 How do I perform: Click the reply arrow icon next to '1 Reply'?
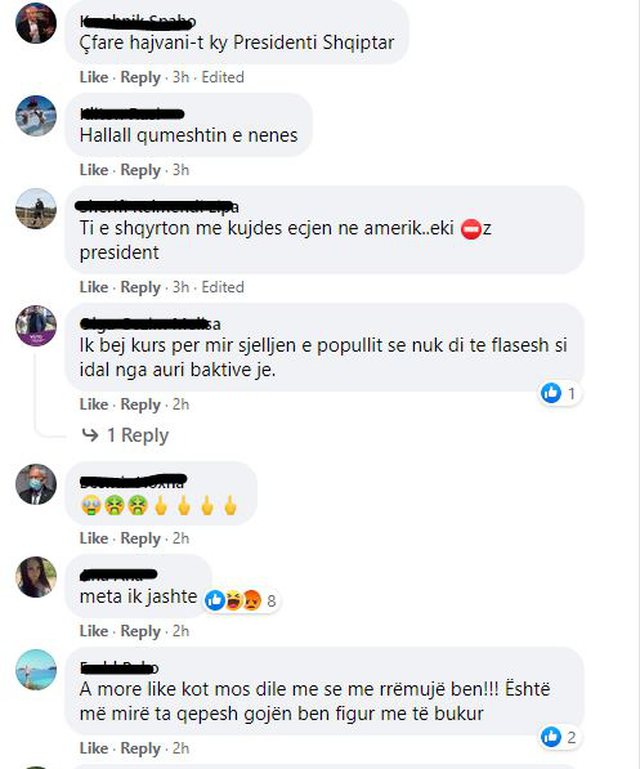90,435
